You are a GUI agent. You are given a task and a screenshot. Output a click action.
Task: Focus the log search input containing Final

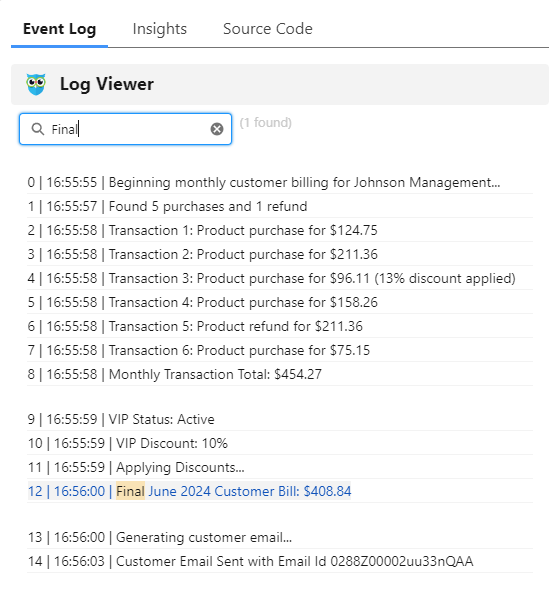click(125, 129)
